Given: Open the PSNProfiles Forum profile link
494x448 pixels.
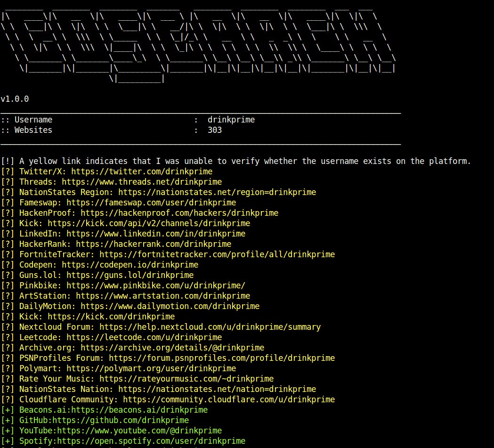Looking at the screenshot, I should point(222,358).
